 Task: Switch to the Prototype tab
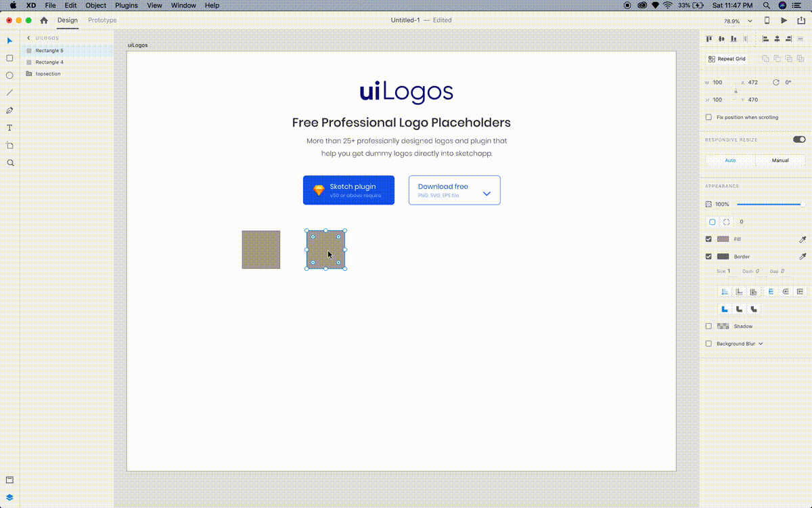pos(102,20)
